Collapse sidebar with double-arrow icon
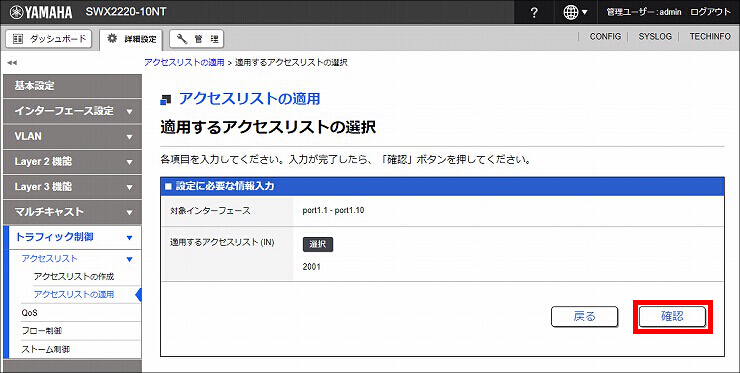 click(12, 63)
